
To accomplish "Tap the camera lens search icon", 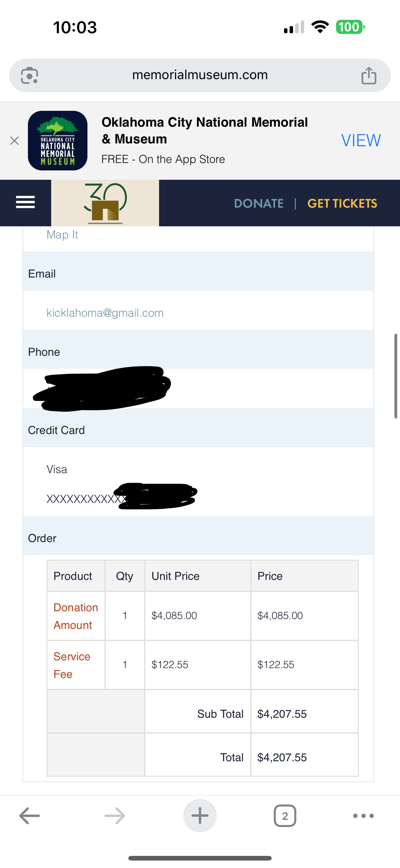I will point(30,75).
